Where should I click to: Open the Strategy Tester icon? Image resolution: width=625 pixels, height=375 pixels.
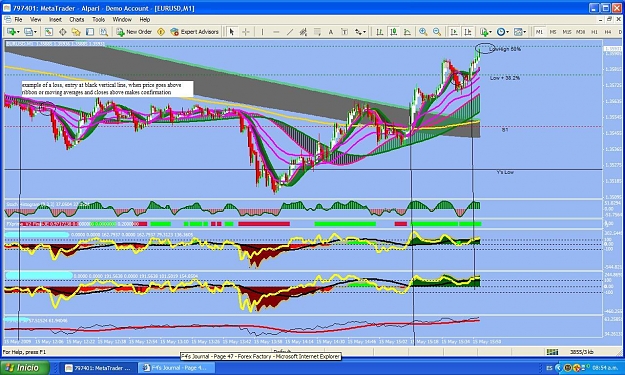click(x=104, y=32)
